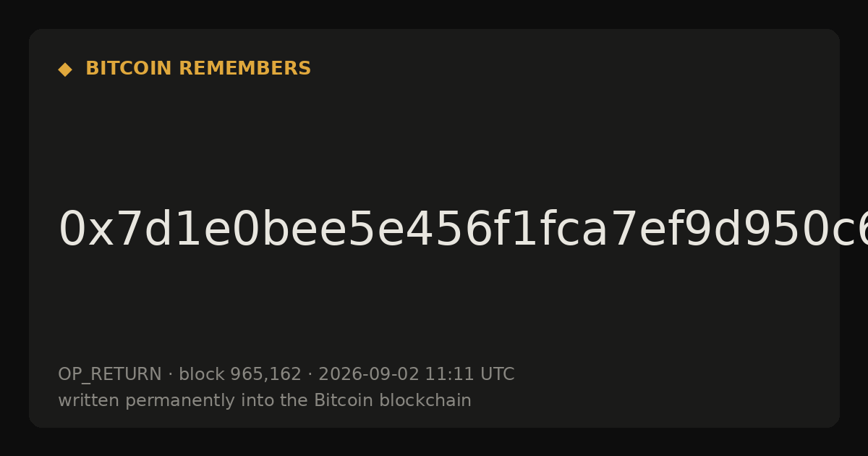Click the BITCOIN word in the header
The image size is (868, 456).
pyautogui.click(x=129, y=69)
